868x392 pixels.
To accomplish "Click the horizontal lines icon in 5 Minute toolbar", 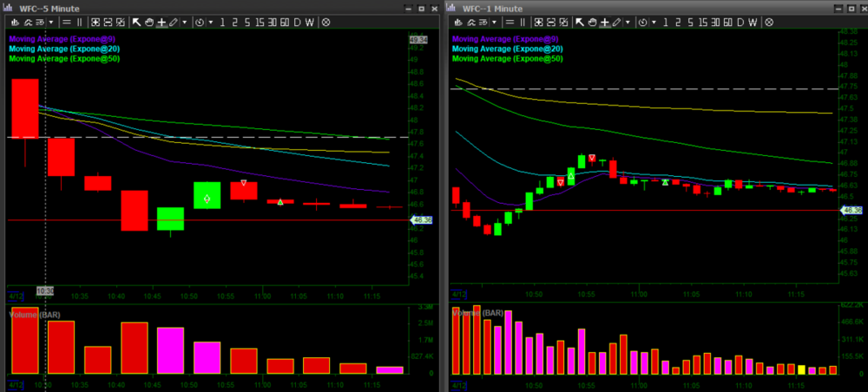I will 67,22.
